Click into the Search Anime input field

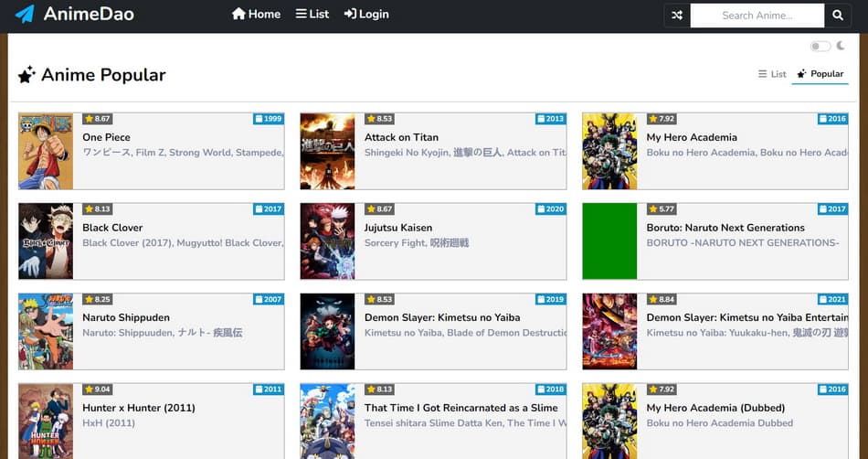click(x=757, y=16)
